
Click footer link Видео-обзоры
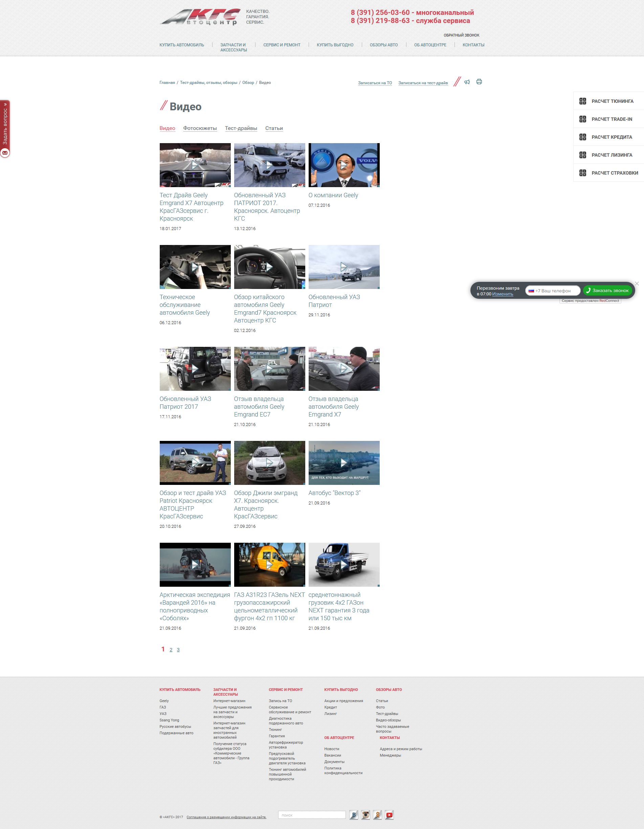(x=388, y=720)
